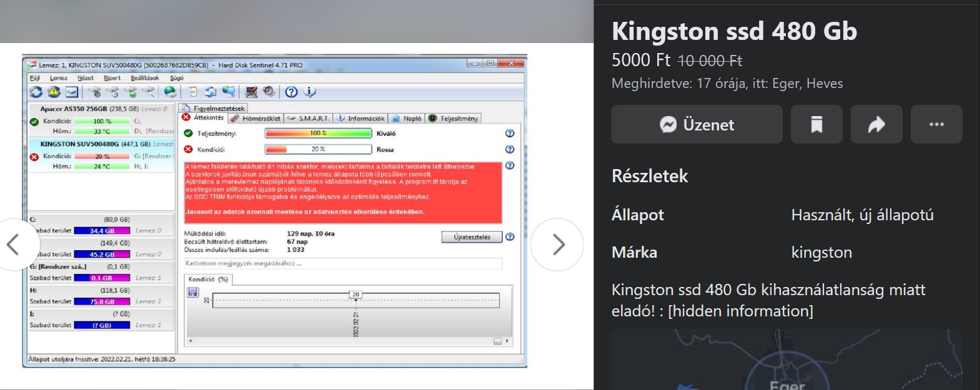Open the S.M.A.R.T. tab
This screenshot has height=390, width=980.
coord(308,119)
